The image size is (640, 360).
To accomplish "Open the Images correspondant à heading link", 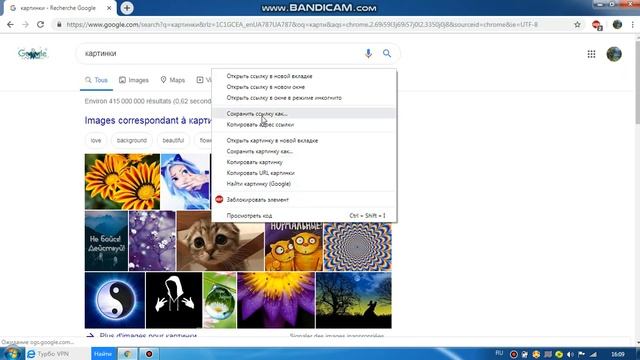I will pyautogui.click(x=148, y=120).
